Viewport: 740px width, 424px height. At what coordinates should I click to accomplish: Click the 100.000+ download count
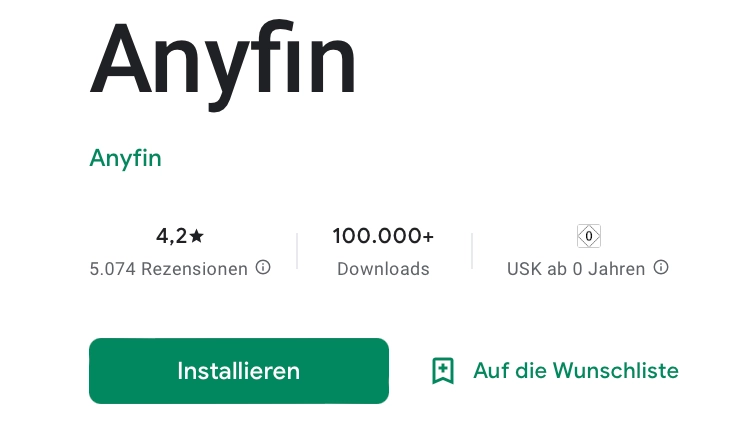(383, 236)
